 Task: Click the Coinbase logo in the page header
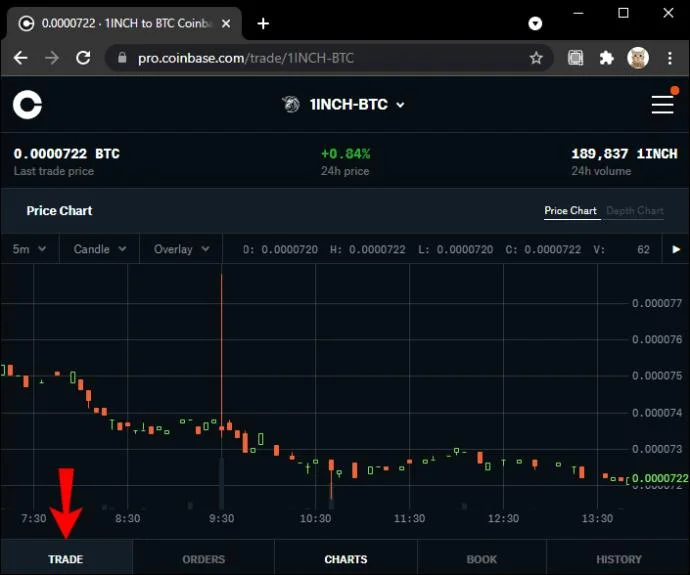[x=27, y=105]
